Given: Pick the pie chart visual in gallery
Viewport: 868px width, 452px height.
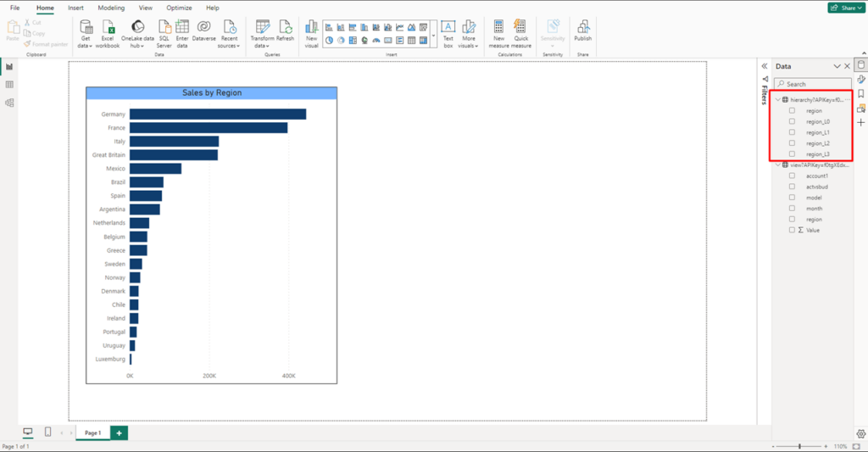Looking at the screenshot, I should point(329,41).
